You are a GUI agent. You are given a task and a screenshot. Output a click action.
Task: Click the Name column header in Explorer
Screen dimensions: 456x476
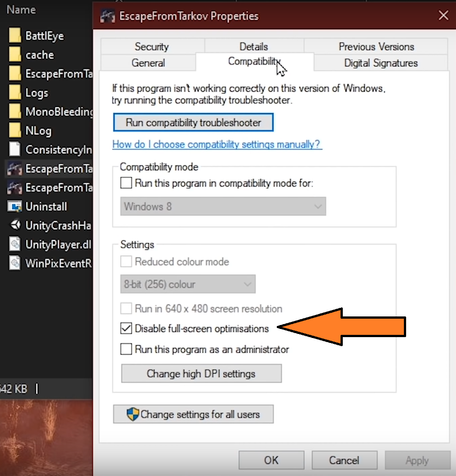pyautogui.click(x=21, y=10)
